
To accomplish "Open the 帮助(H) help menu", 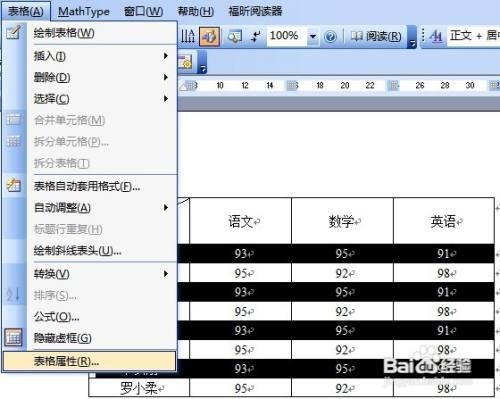I will [196, 12].
